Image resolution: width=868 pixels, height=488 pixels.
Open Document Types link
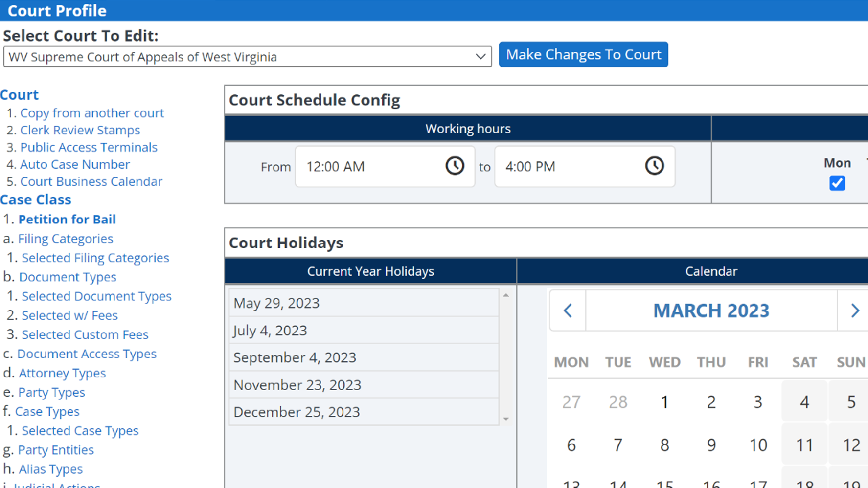(68, 277)
